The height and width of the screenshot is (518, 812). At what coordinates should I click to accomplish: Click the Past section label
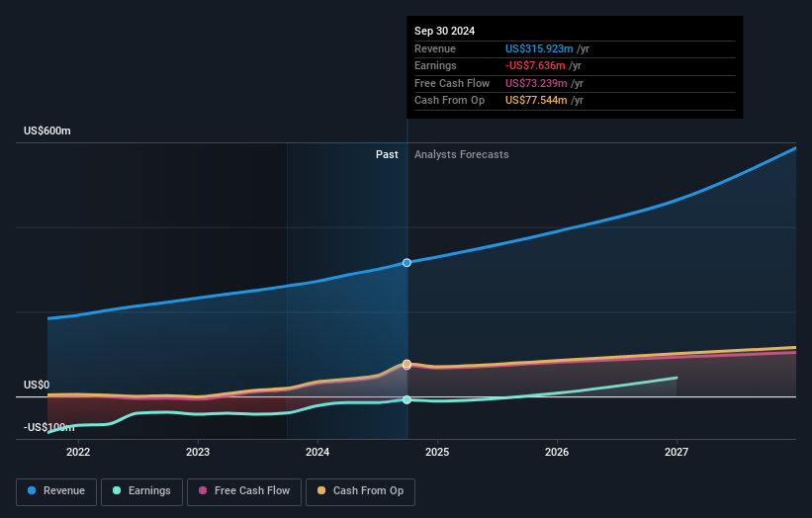[x=387, y=155]
